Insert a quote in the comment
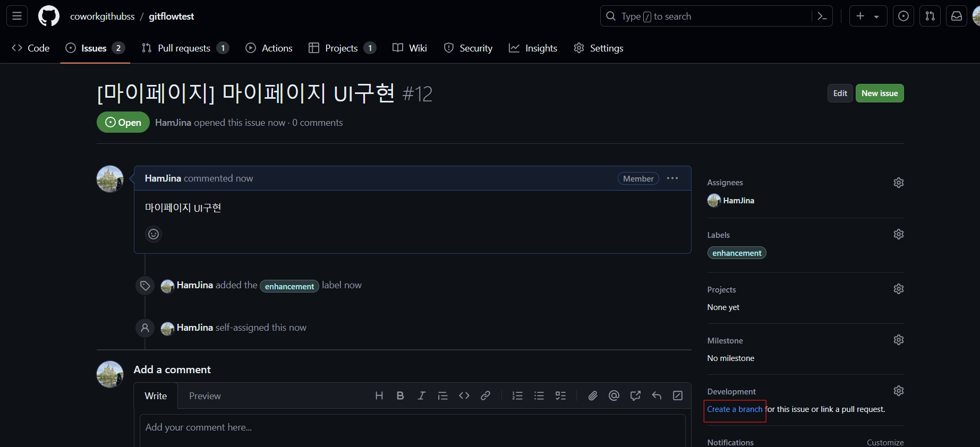This screenshot has width=980, height=447. pos(443,396)
